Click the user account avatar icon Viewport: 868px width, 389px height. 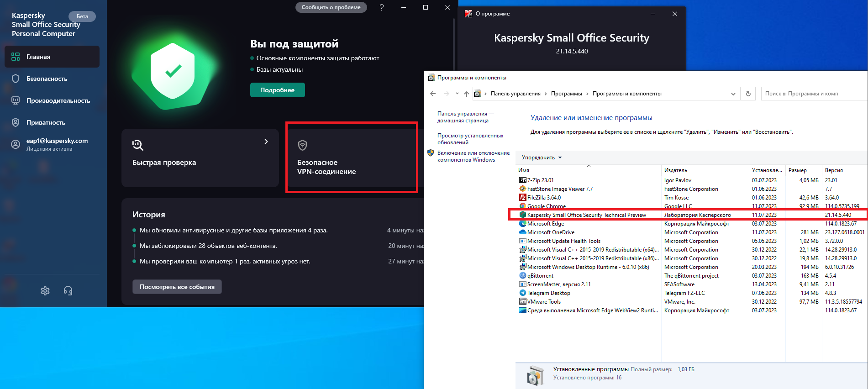(16, 145)
